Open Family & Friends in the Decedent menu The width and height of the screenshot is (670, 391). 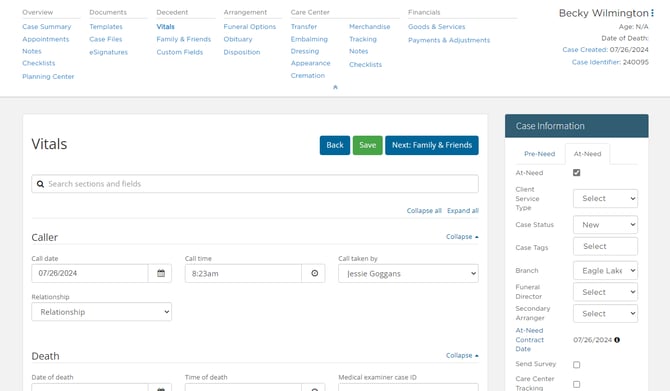(x=184, y=39)
